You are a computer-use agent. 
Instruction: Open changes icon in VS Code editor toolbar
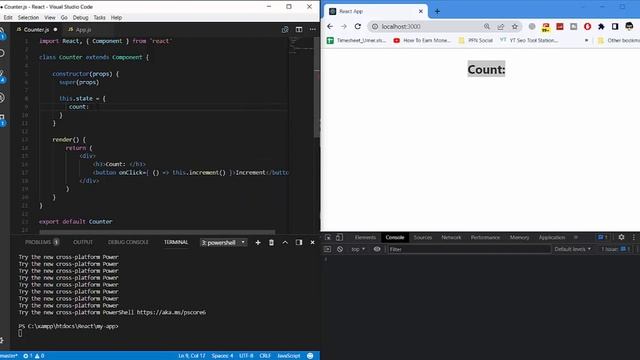285,29
